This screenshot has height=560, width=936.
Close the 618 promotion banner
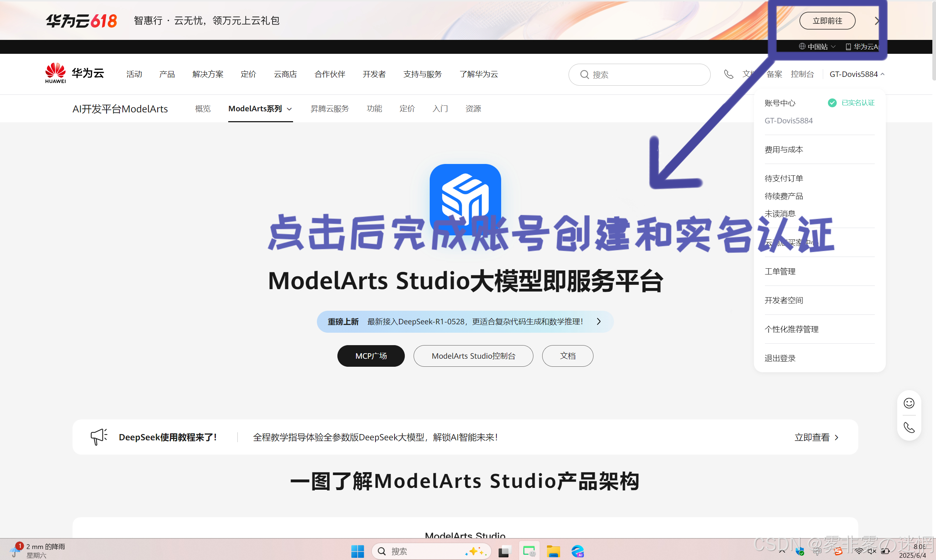click(877, 21)
